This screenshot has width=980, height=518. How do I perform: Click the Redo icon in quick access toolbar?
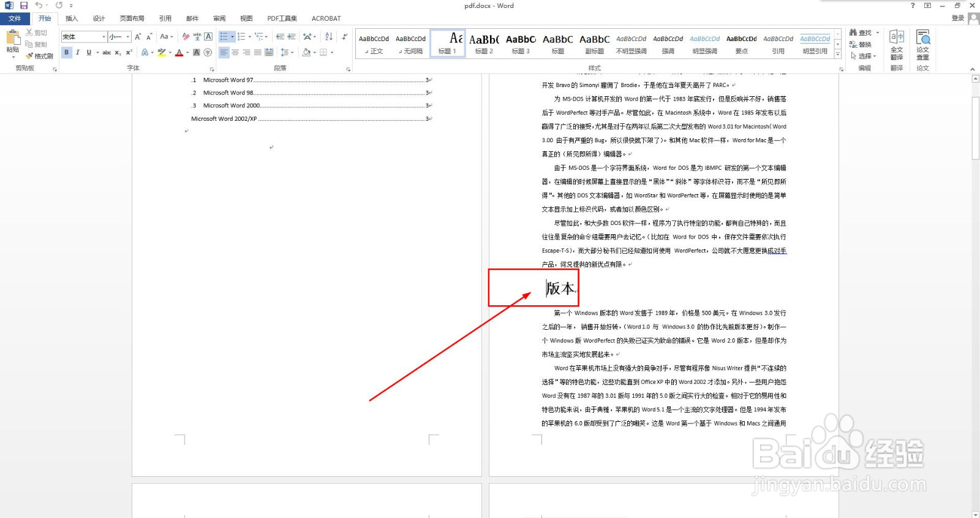point(59,6)
